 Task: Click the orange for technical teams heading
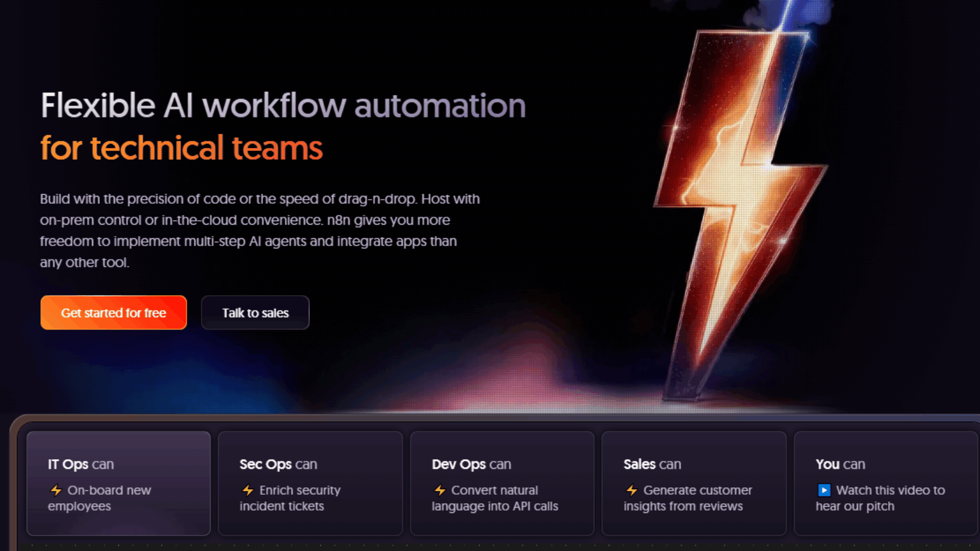click(181, 148)
